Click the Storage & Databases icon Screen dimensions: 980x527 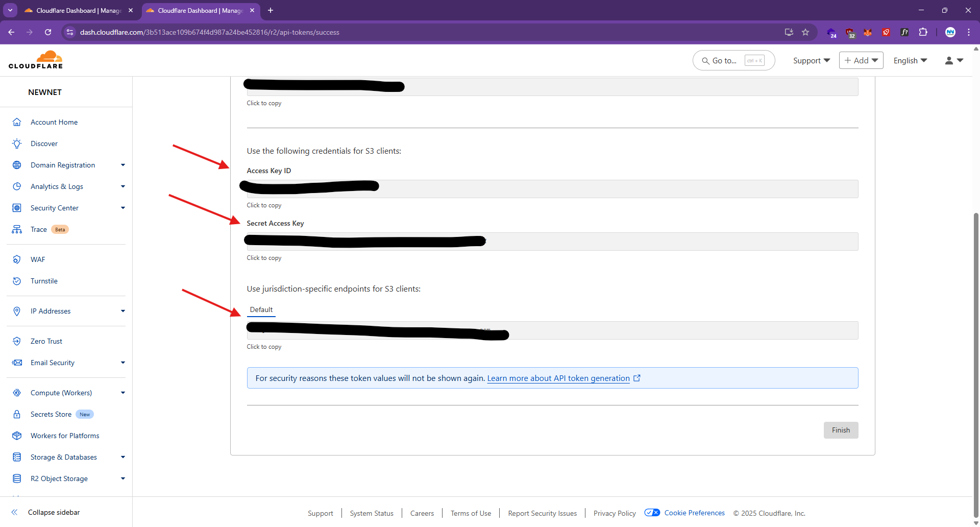(17, 457)
